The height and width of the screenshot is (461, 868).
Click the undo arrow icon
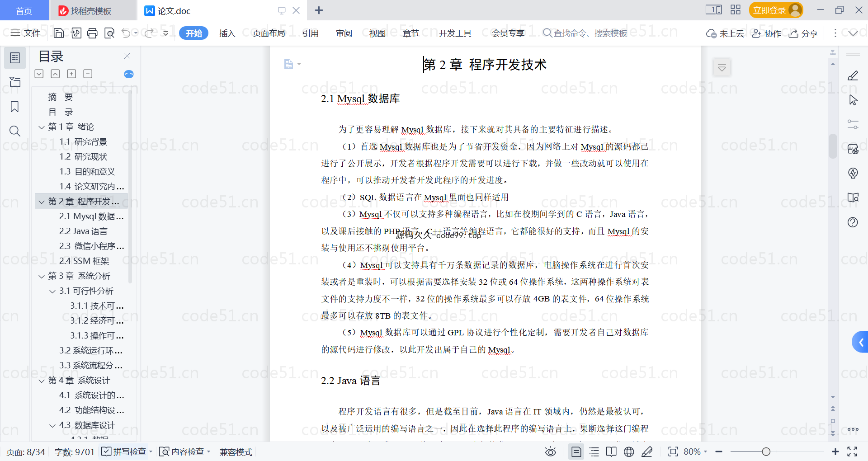pos(126,33)
